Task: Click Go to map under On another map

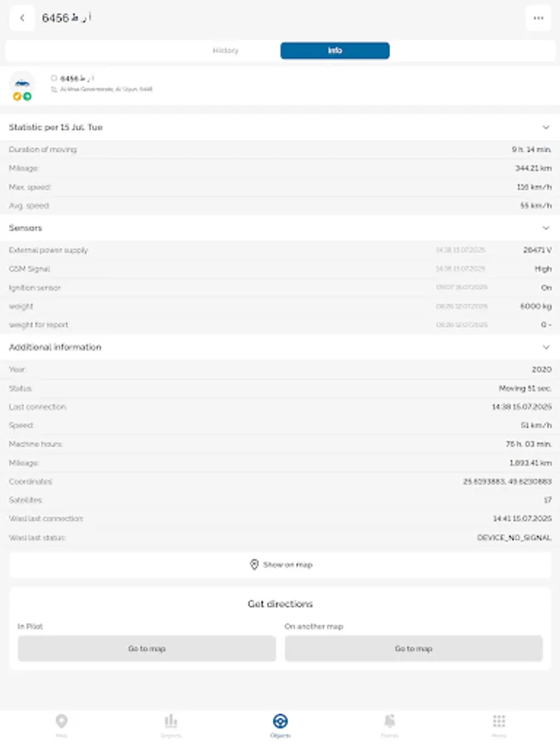Action: pyautogui.click(x=413, y=648)
